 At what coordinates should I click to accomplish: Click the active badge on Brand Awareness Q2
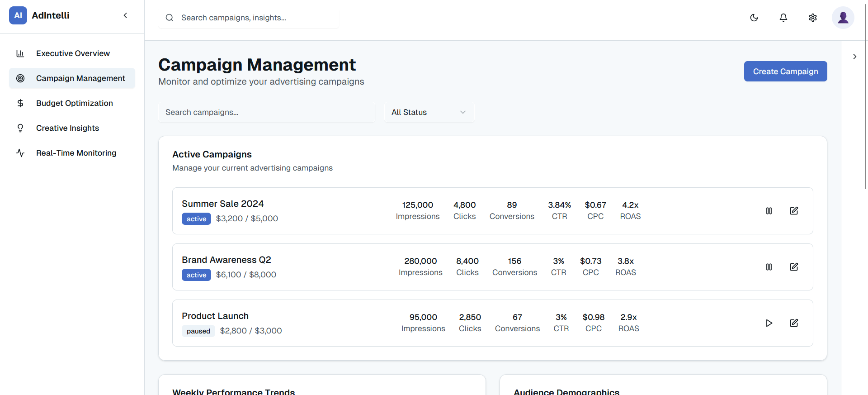click(196, 275)
